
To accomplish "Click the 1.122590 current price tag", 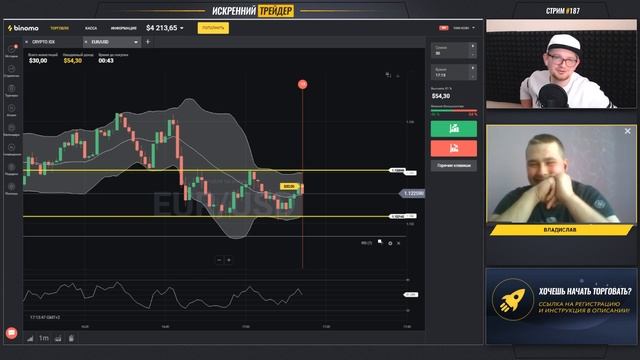I will (x=412, y=193).
